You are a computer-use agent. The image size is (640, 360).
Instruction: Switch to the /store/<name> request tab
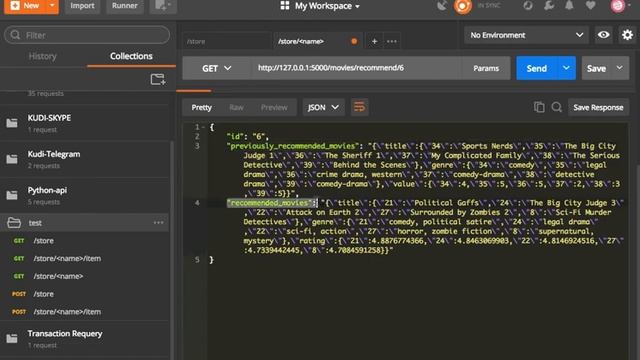[x=318, y=41]
